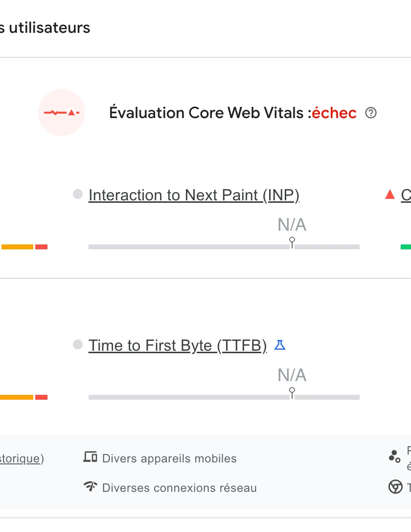This screenshot has height=532, width=411.
Task: Click the blue experiment flask icon next to TTFB
Action: (280, 345)
